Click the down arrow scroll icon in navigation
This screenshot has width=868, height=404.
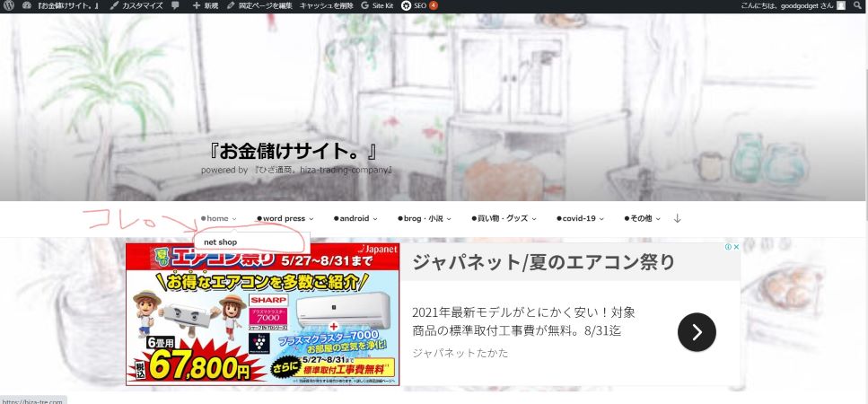[677, 218]
